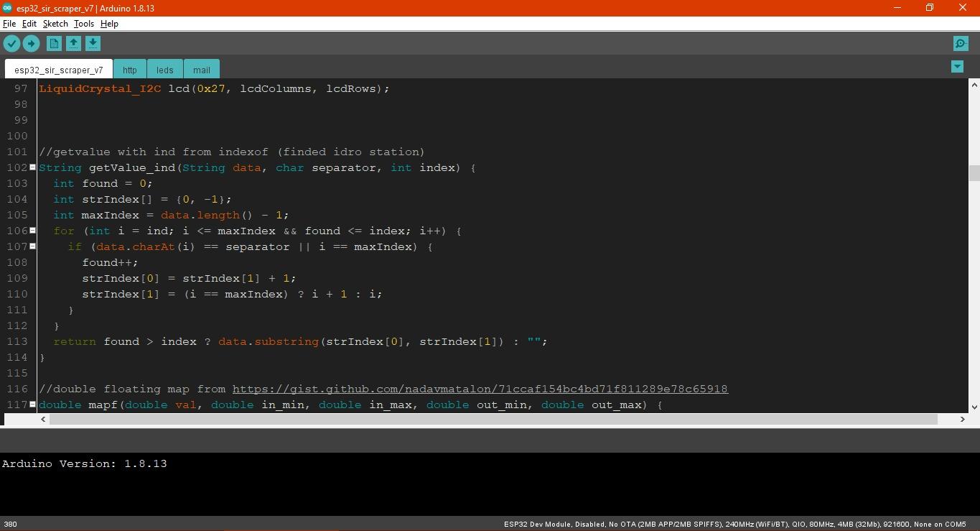Switch to the esp32_sir_scraper_v7 tab
The height and width of the screenshot is (531, 980).
[59, 70]
